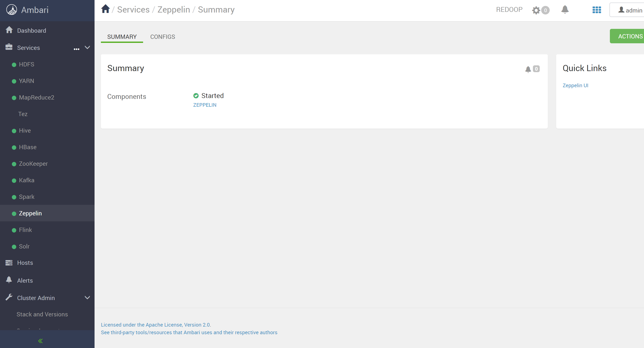This screenshot has height=348, width=644.
Task: Collapse the Services section chevron
Action: point(87,47)
